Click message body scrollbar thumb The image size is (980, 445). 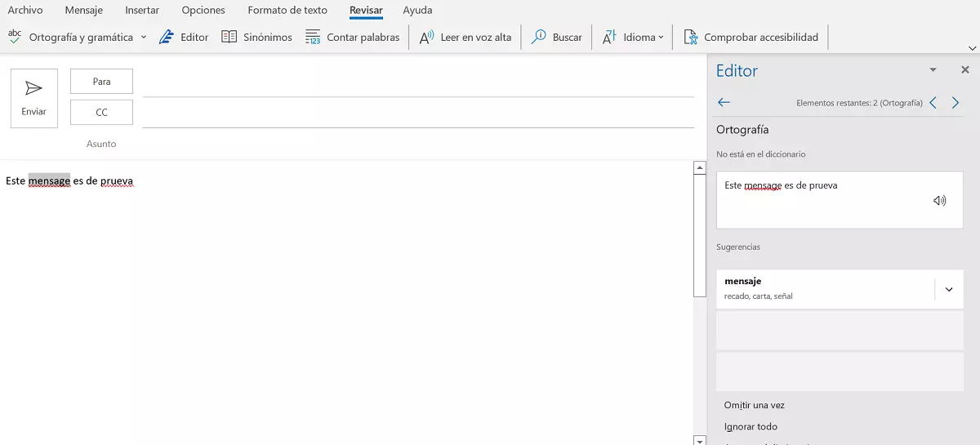tap(699, 236)
